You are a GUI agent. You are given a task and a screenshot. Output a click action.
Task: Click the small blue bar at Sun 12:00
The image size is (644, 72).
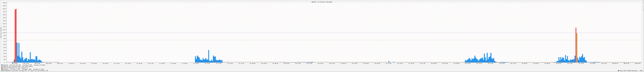[389, 62]
